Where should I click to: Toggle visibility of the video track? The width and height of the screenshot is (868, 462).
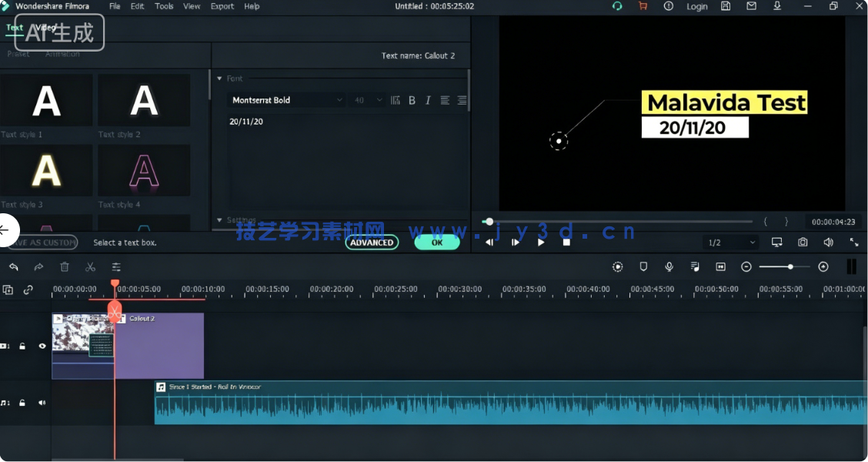42,346
